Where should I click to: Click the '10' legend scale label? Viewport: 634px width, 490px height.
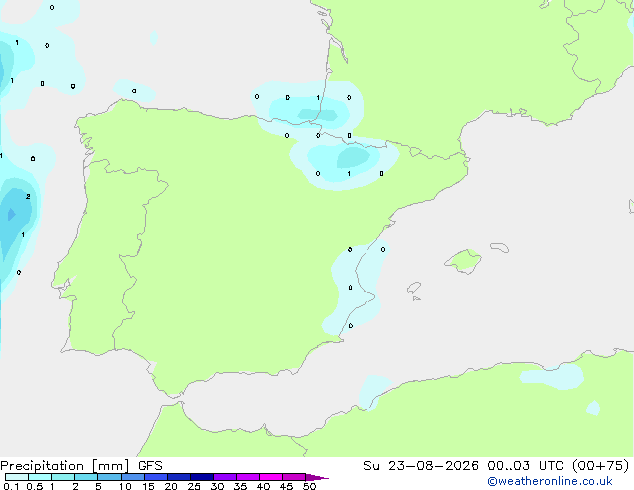(125, 486)
